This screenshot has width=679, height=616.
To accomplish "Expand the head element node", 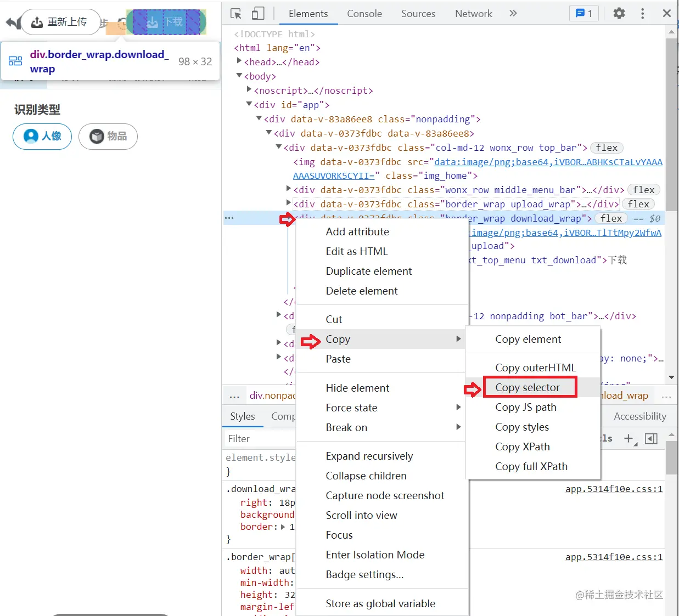I will coord(239,61).
